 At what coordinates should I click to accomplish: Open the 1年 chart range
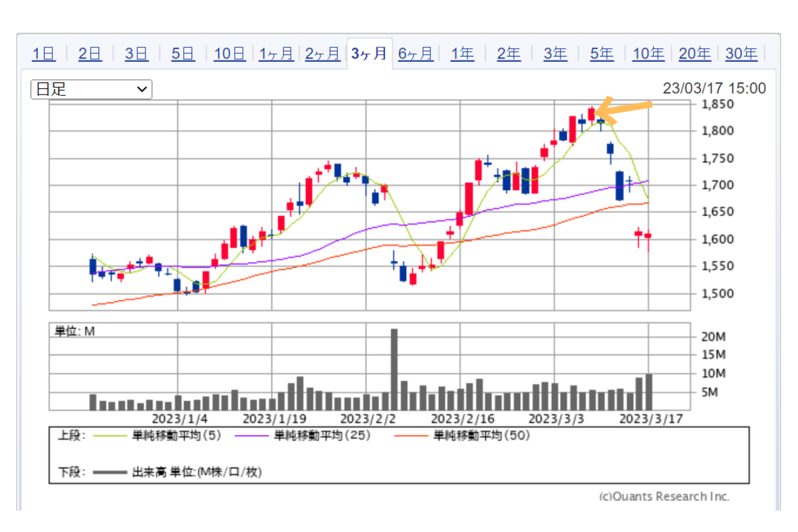tap(462, 54)
